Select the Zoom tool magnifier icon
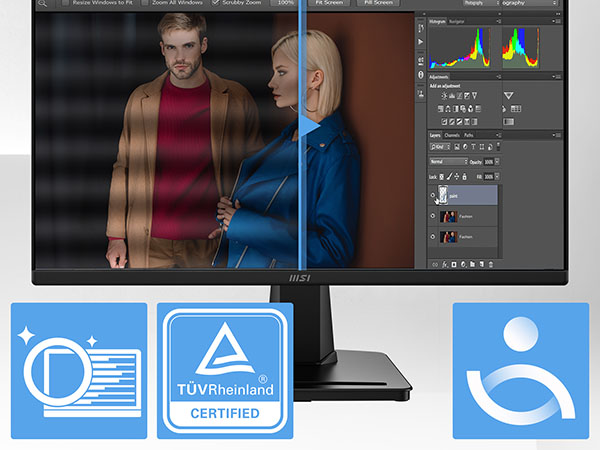 pos(42,3)
